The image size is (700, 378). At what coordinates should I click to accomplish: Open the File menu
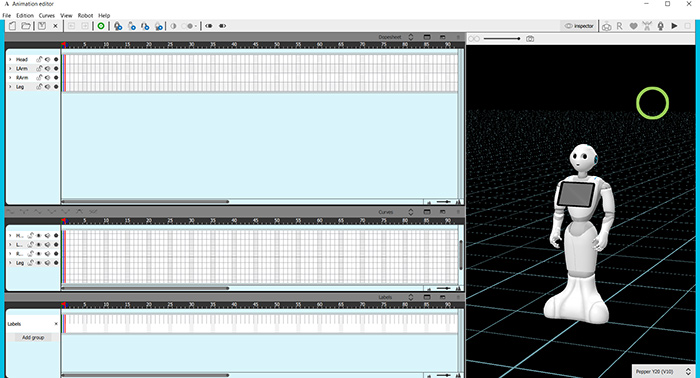pos(7,15)
